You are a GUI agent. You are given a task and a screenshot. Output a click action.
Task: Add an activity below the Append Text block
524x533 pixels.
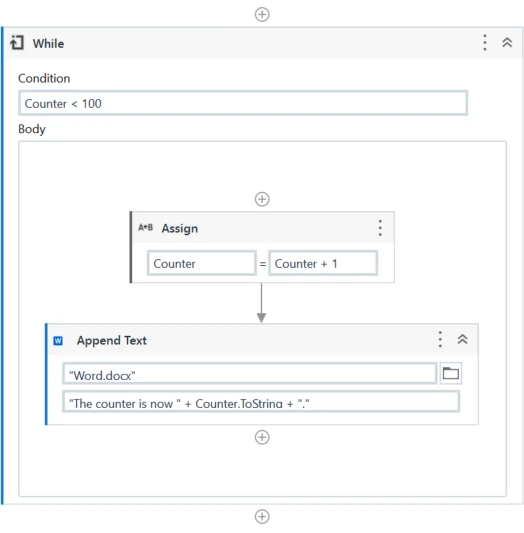coord(262,437)
